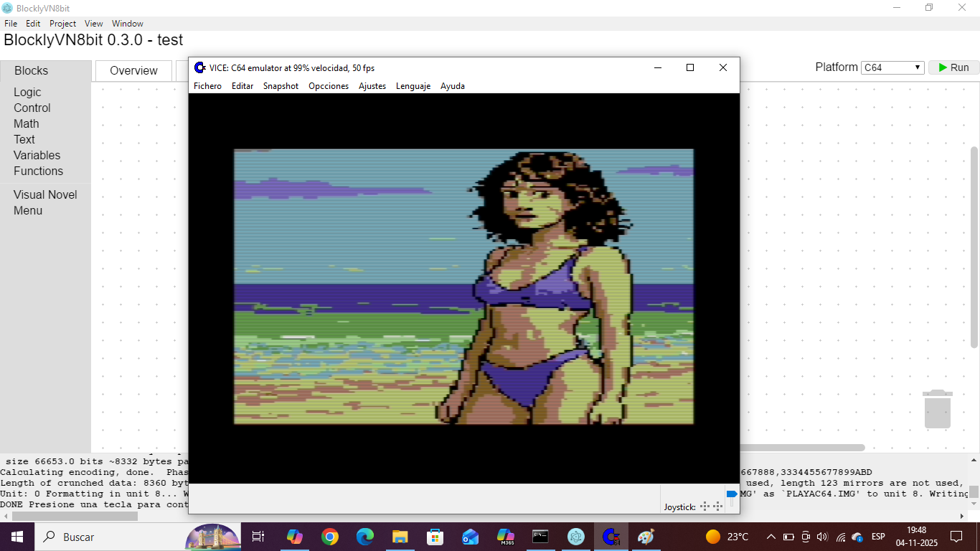Open the Snapshot menu in VICE
The height and width of the screenshot is (551, 980).
(x=281, y=86)
